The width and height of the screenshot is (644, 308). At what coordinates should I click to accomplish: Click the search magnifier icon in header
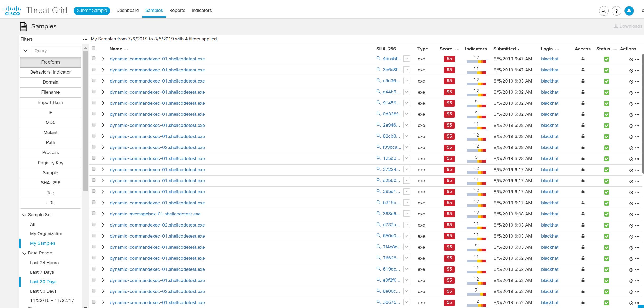[604, 11]
